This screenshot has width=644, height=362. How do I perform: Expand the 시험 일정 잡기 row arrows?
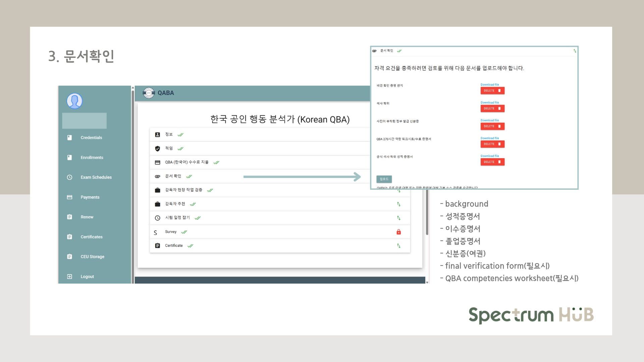coord(398,218)
